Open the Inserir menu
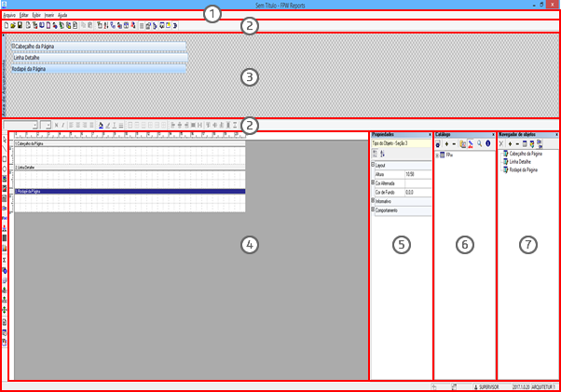The width and height of the screenshot is (561, 392). [48, 15]
